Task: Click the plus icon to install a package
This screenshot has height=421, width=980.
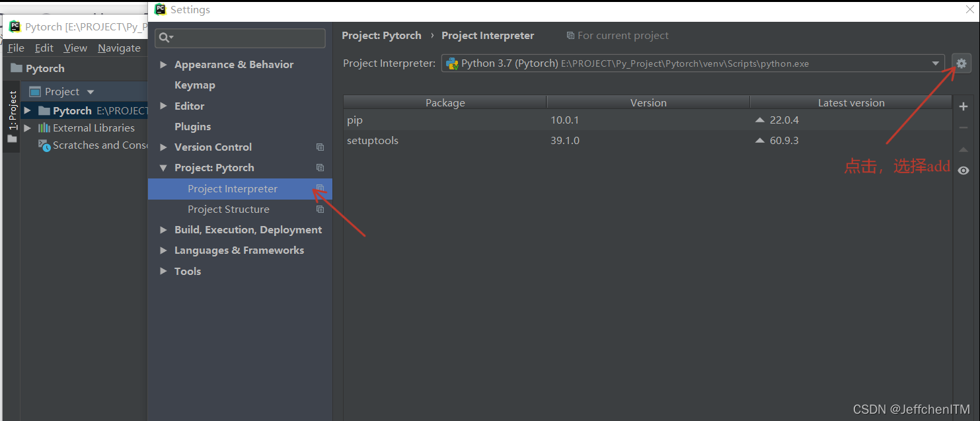Action: click(x=963, y=106)
